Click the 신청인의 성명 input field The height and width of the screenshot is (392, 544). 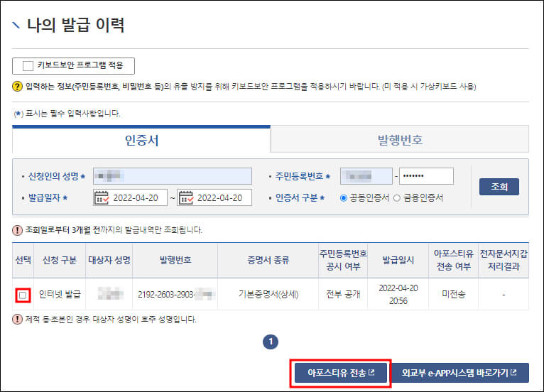[x=173, y=176]
